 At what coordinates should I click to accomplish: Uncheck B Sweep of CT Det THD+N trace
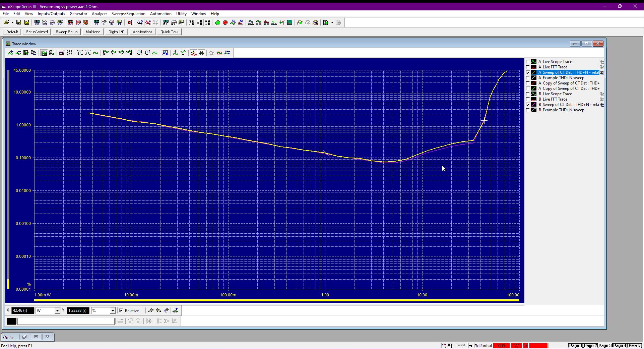528,105
